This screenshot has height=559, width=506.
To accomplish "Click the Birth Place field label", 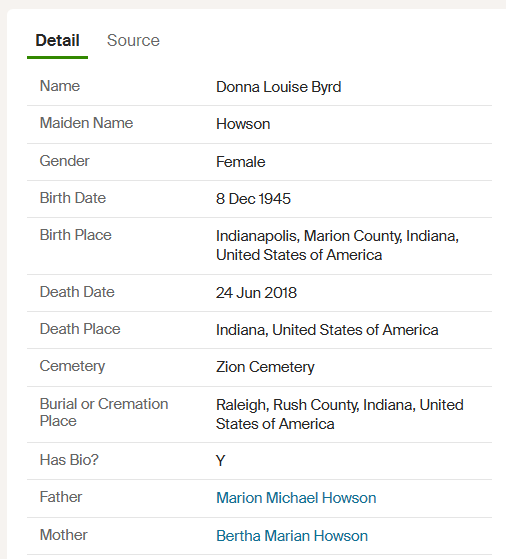I will [76, 235].
